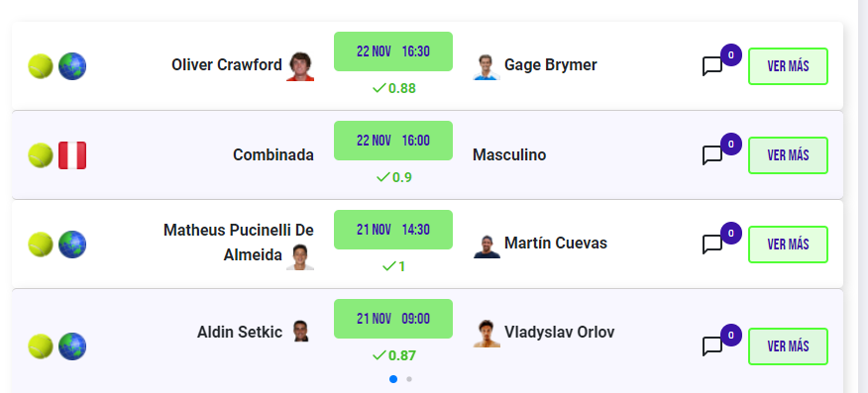Click Gage Brymer player name
Viewport: 868px width, 393px height.
pos(551,65)
